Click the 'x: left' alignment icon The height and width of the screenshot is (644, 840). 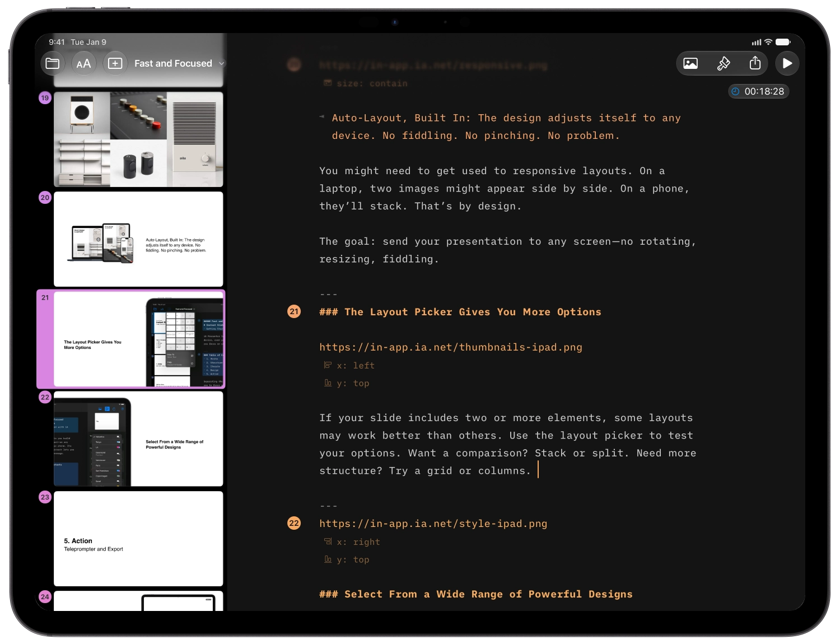coord(328,365)
